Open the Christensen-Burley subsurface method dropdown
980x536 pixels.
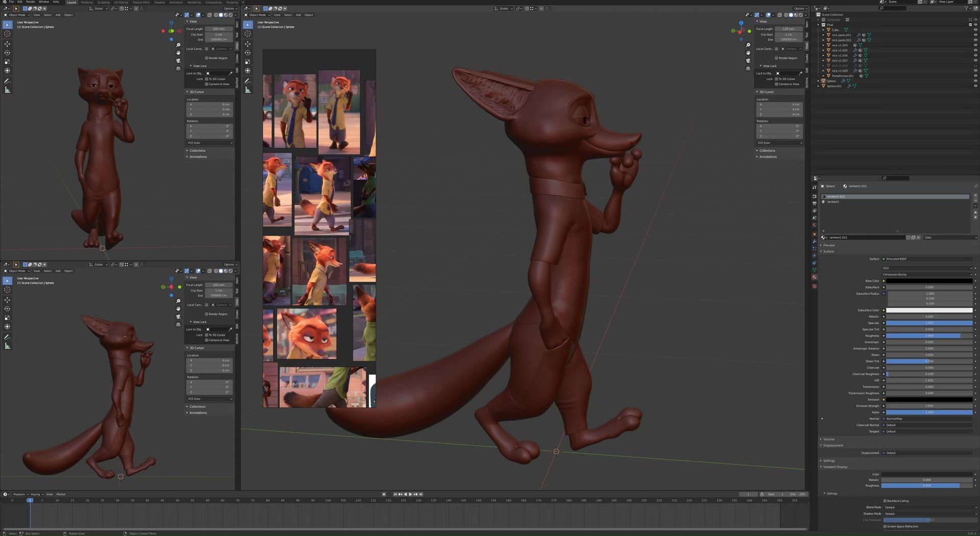pyautogui.click(x=926, y=275)
